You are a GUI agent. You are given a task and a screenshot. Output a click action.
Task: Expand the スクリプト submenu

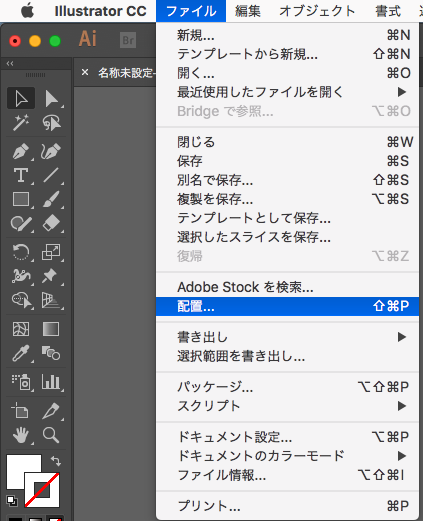(x=287, y=406)
